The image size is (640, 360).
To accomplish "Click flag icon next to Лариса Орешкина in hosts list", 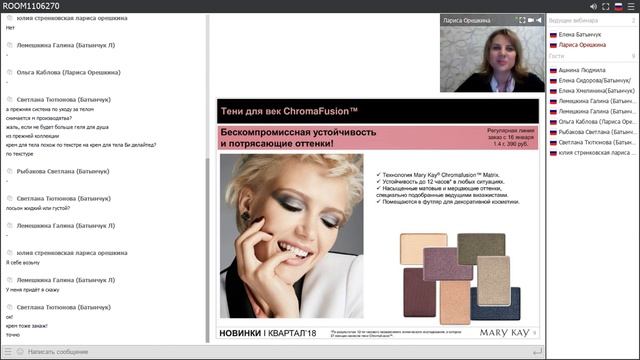I will [553, 45].
